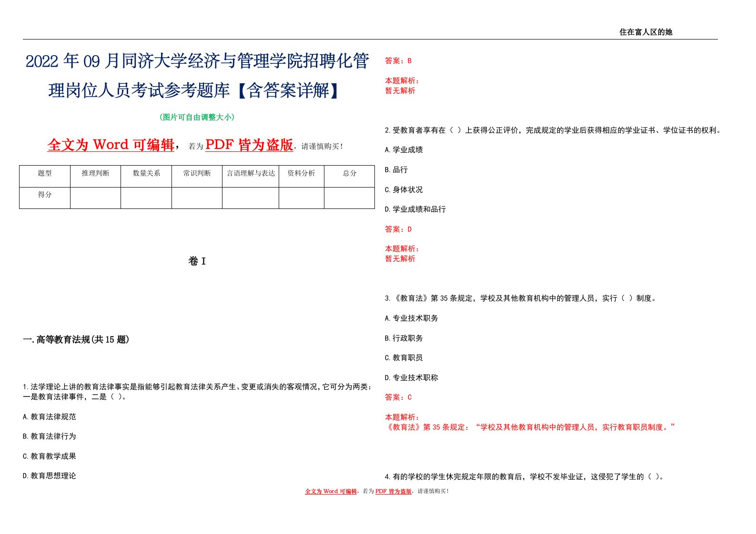Choose option B.教育法律行为
Screen dimensions: 756x534
coord(50,436)
